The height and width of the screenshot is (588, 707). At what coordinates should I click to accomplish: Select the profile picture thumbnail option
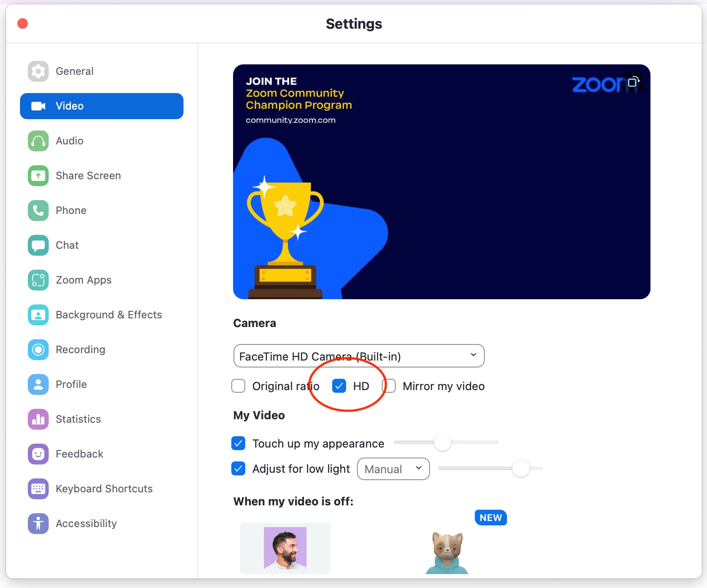[x=285, y=548]
